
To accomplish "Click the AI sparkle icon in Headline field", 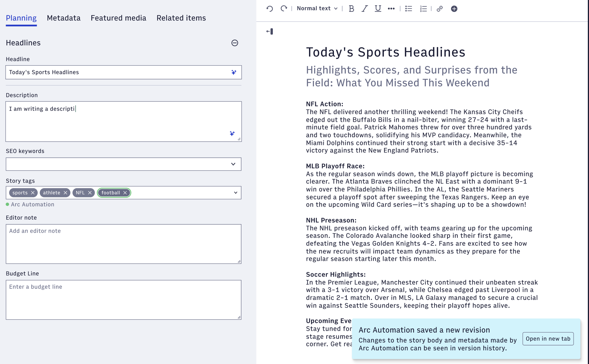I will coord(234,72).
